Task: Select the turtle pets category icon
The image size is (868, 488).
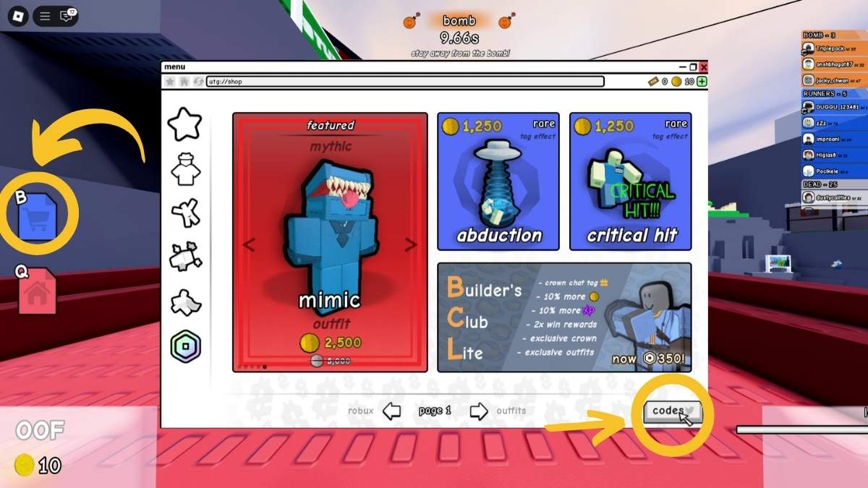Action: pos(185,257)
